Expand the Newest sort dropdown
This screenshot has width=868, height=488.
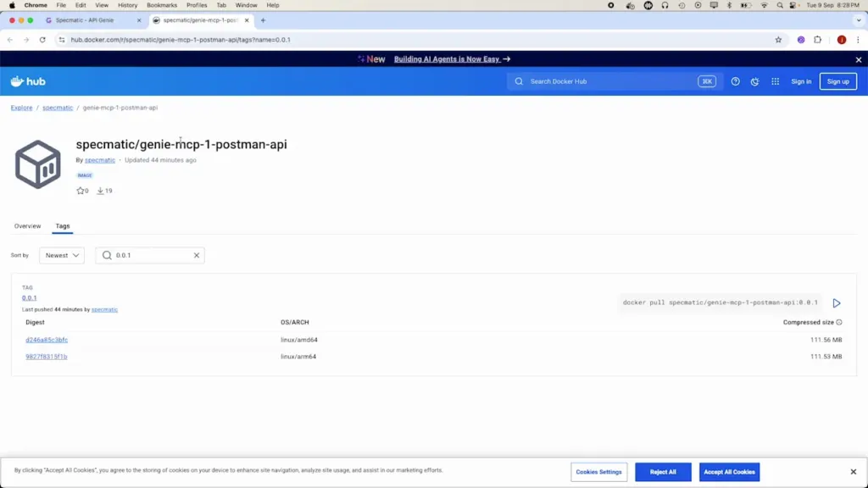62,255
